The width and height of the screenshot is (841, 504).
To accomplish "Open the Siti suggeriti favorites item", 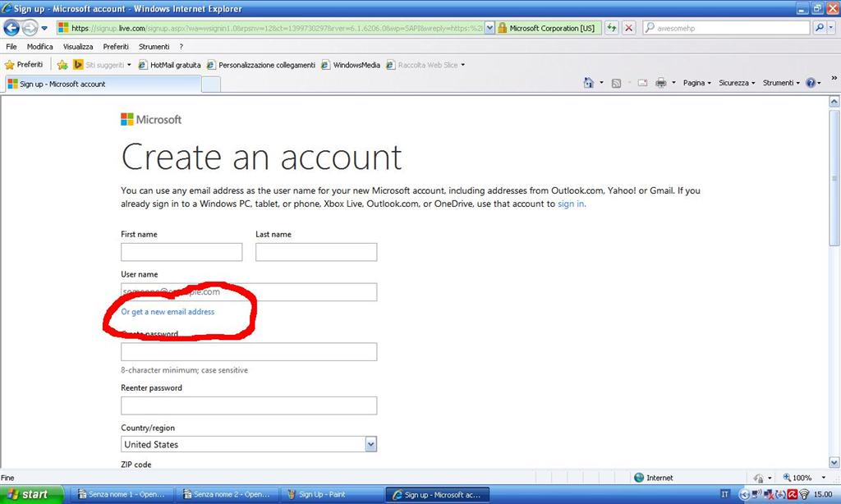I will click(x=102, y=65).
